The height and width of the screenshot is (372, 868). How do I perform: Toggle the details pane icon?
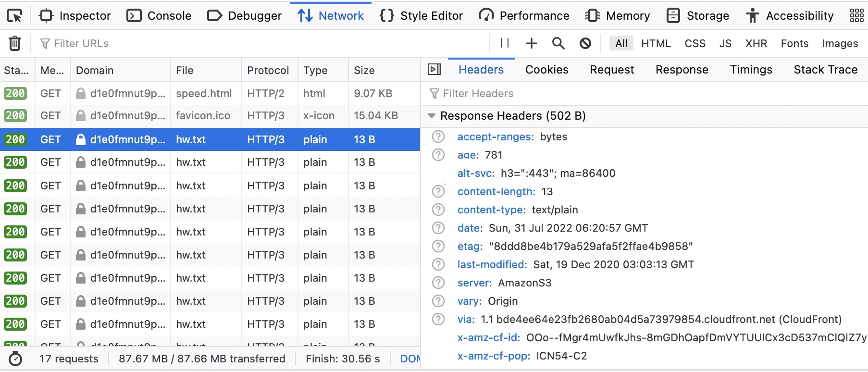(x=434, y=70)
